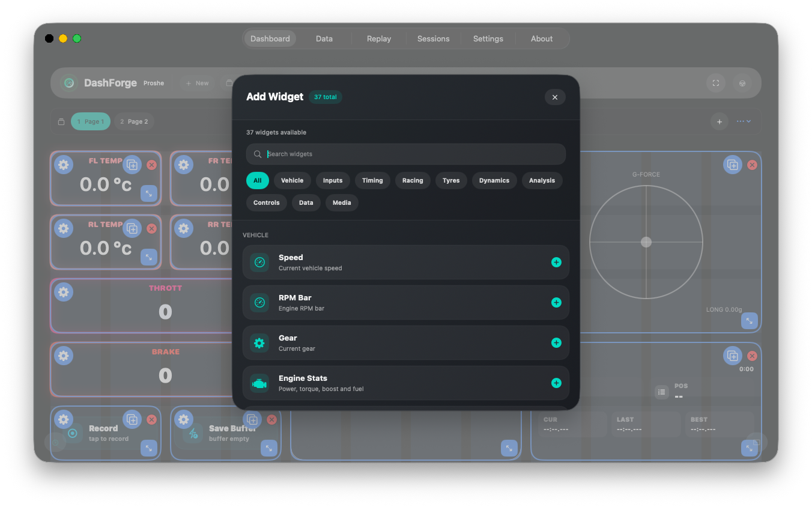
Task: Duplicate the Record widget
Action: tap(132, 419)
